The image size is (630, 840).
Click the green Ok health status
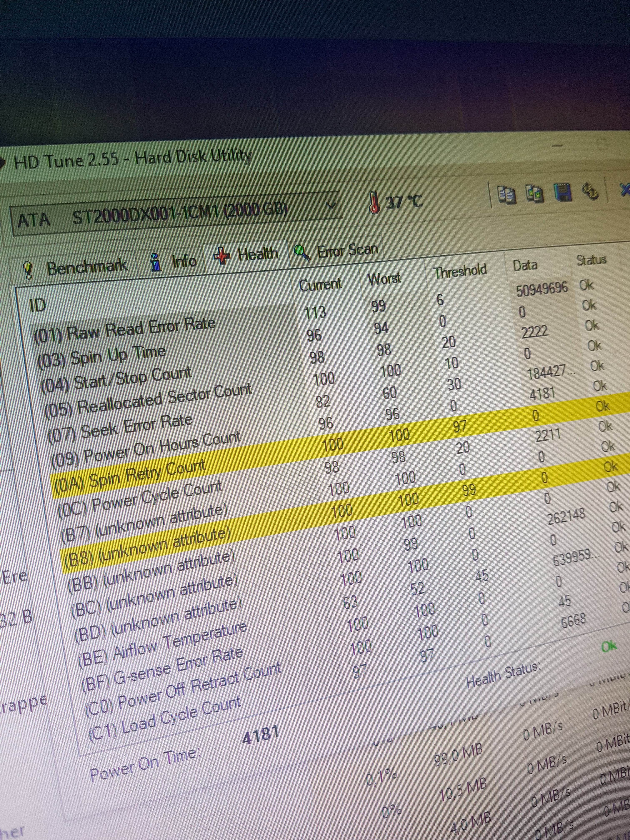pyautogui.click(x=609, y=646)
